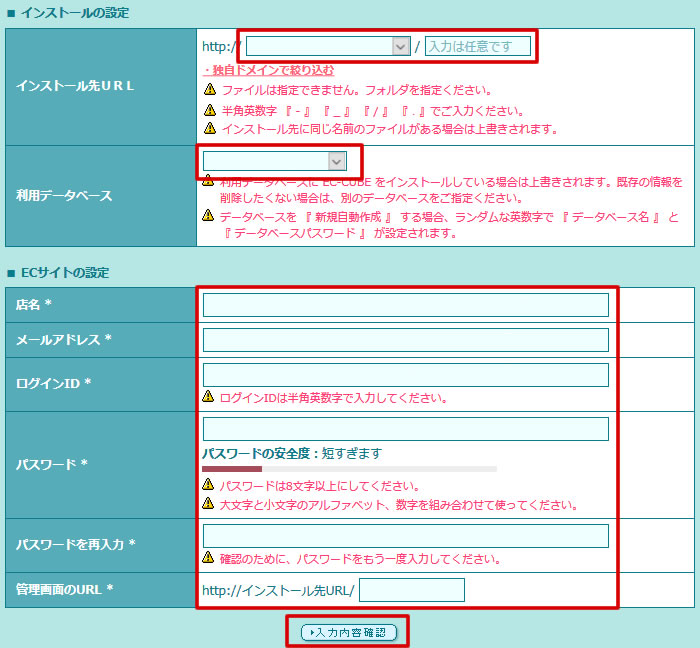Focus the 店名 text field
Screen dimensions: 700x648
[x=405, y=305]
